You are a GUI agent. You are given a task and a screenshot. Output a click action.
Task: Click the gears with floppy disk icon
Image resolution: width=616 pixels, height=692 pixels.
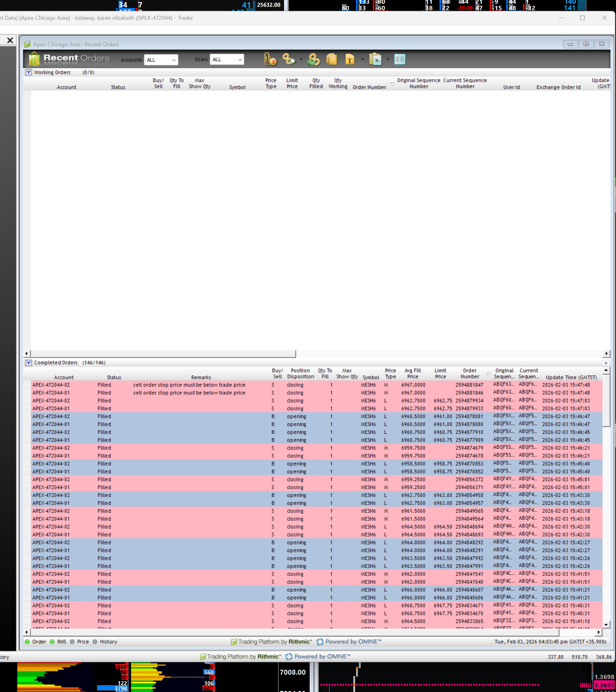pyautogui.click(x=289, y=60)
